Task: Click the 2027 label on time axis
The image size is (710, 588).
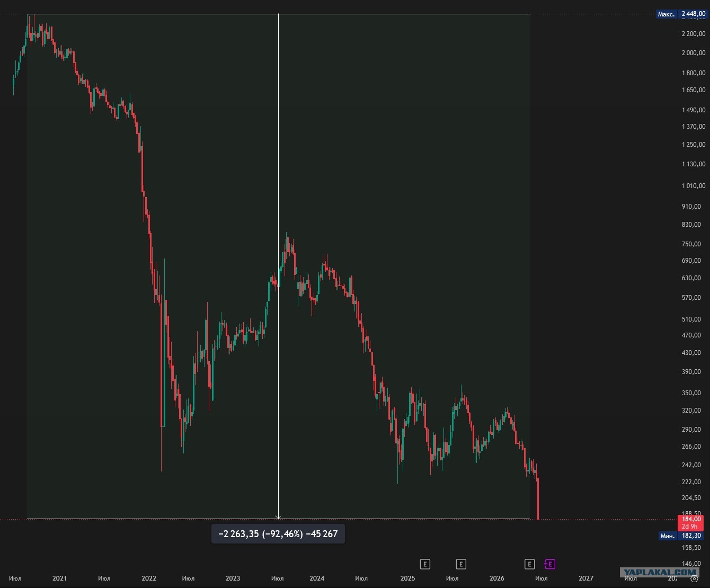Action: click(x=586, y=578)
